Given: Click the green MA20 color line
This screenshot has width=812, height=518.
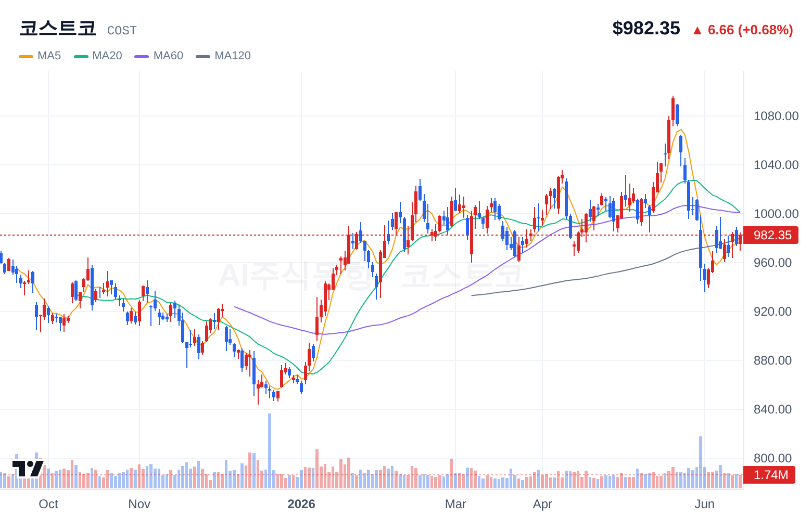Looking at the screenshot, I should click(81, 56).
